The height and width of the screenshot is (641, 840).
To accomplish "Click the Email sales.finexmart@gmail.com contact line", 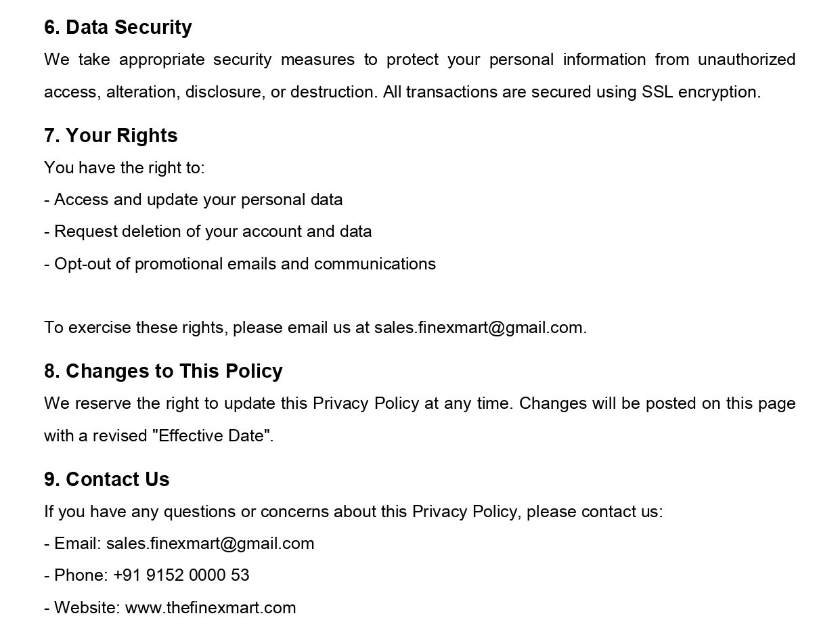I will (179, 544).
